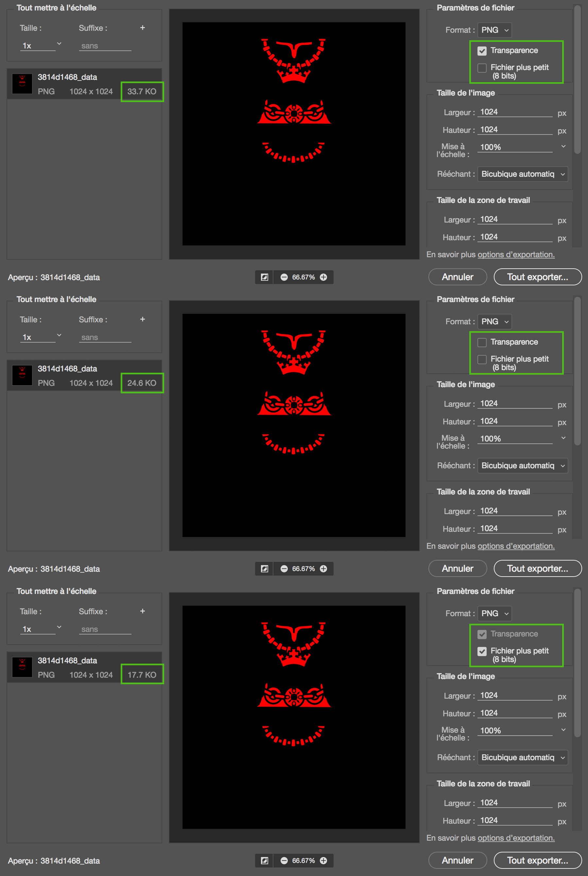Click Suffixe field in the 17.7 KO dialog
The width and height of the screenshot is (588, 876).
point(105,629)
